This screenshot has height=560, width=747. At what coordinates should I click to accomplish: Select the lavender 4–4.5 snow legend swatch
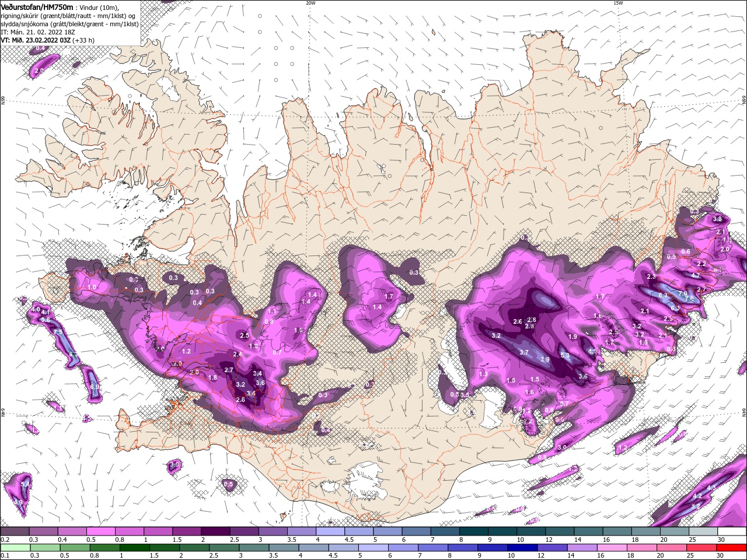[x=330, y=531]
